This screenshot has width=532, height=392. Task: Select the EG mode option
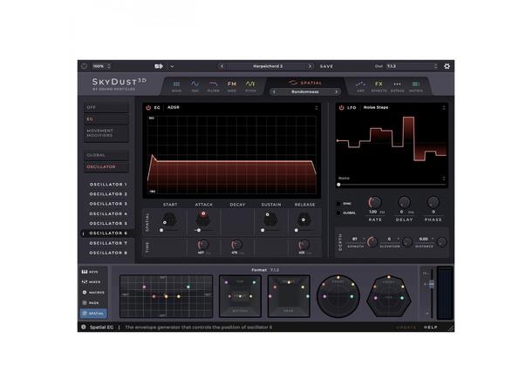tap(106, 119)
